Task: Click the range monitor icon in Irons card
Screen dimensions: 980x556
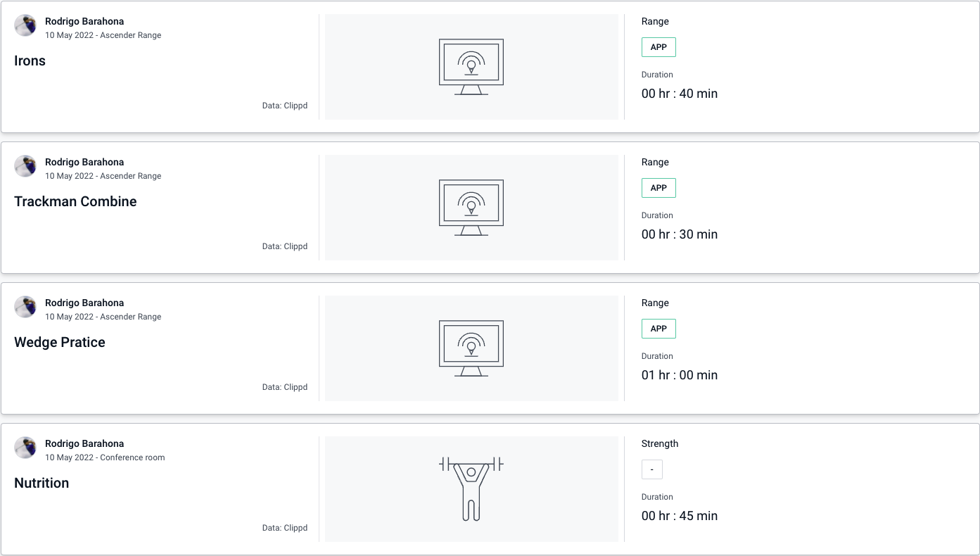Action: (471, 67)
